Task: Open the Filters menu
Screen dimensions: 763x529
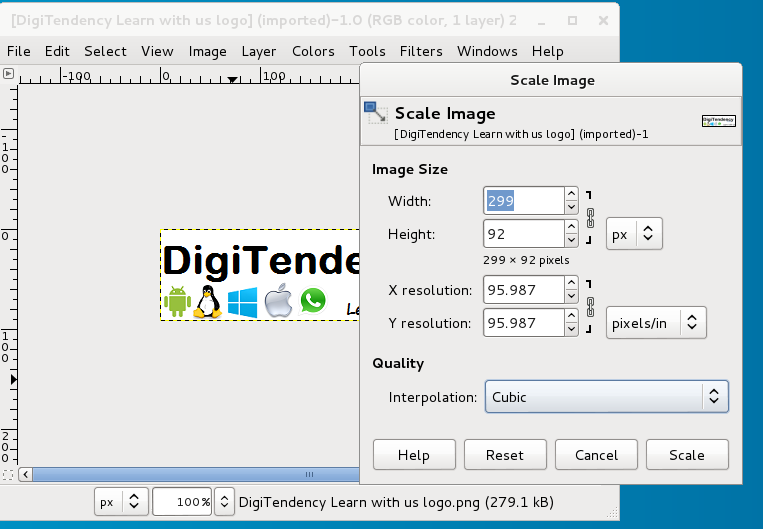Action: [x=421, y=51]
